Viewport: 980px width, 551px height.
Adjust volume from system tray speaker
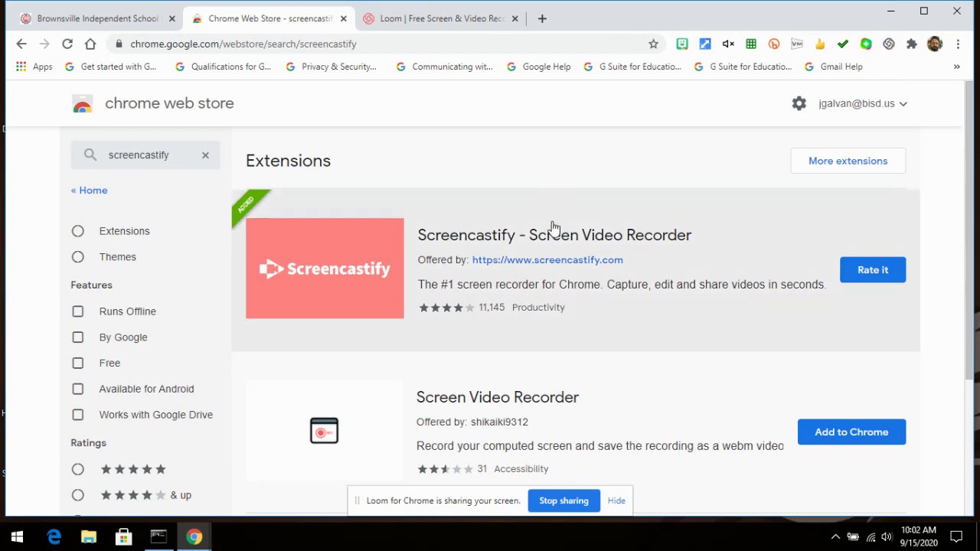tap(887, 537)
